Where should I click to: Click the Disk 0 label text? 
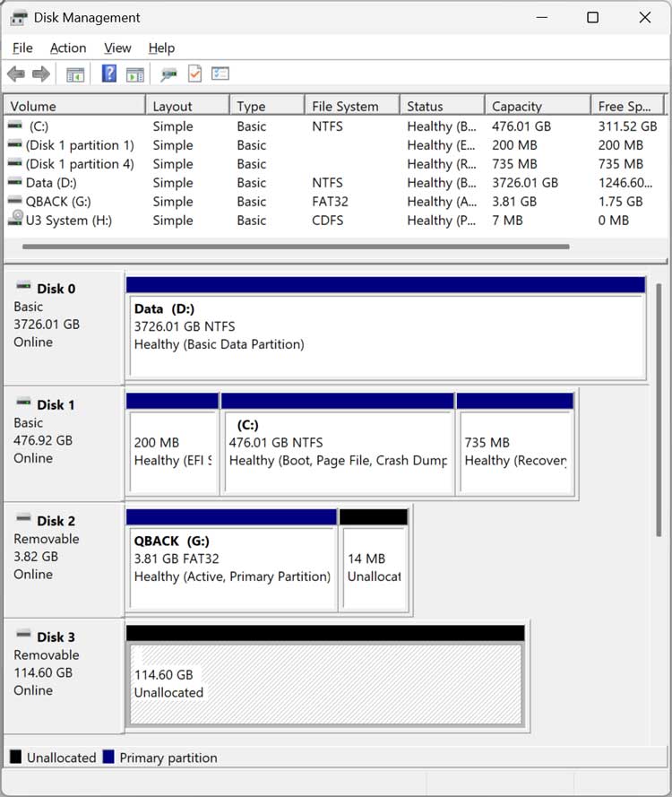(x=56, y=289)
